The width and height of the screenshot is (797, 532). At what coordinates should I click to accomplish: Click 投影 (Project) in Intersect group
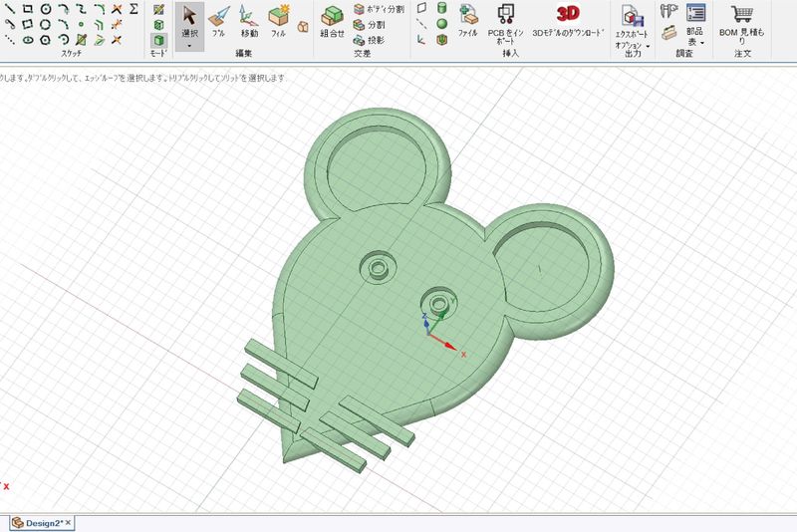click(x=370, y=40)
